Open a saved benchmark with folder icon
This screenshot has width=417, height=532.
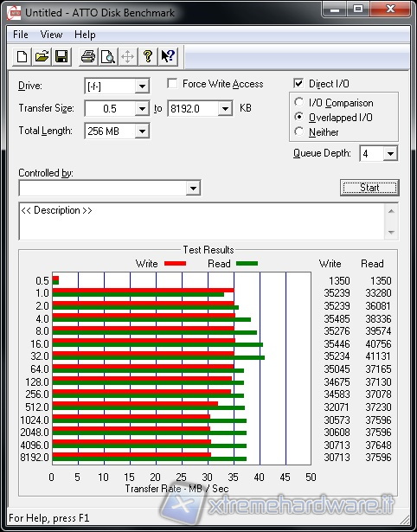point(42,56)
